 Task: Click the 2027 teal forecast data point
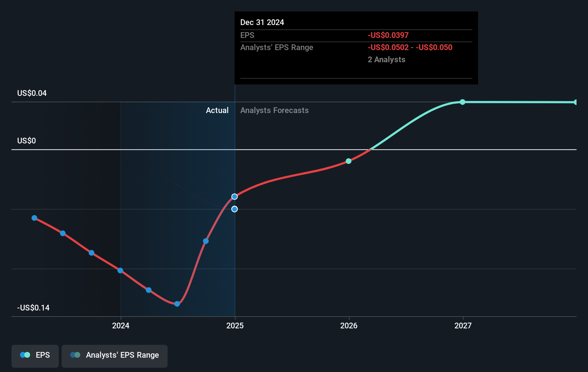click(462, 102)
